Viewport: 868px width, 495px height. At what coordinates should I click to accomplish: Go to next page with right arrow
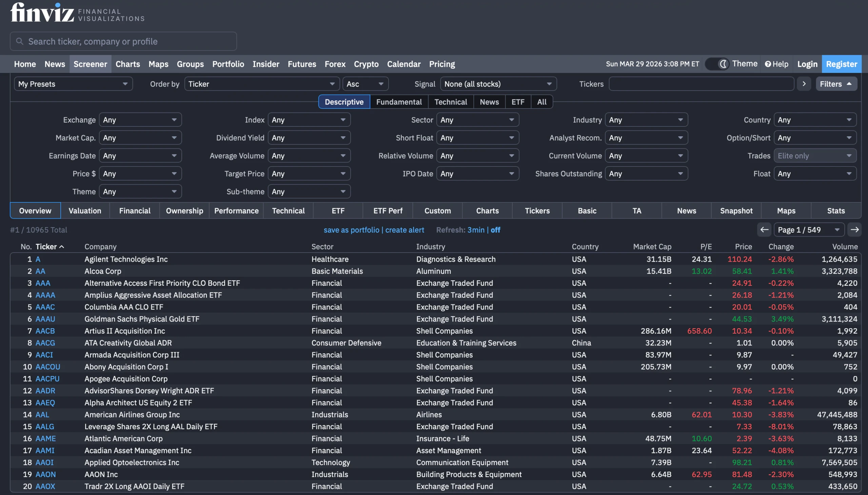tap(854, 230)
